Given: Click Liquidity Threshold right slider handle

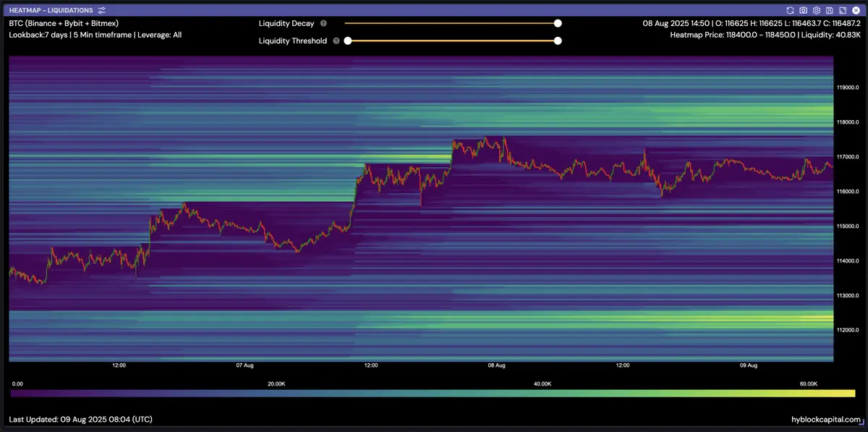Looking at the screenshot, I should click(x=558, y=41).
